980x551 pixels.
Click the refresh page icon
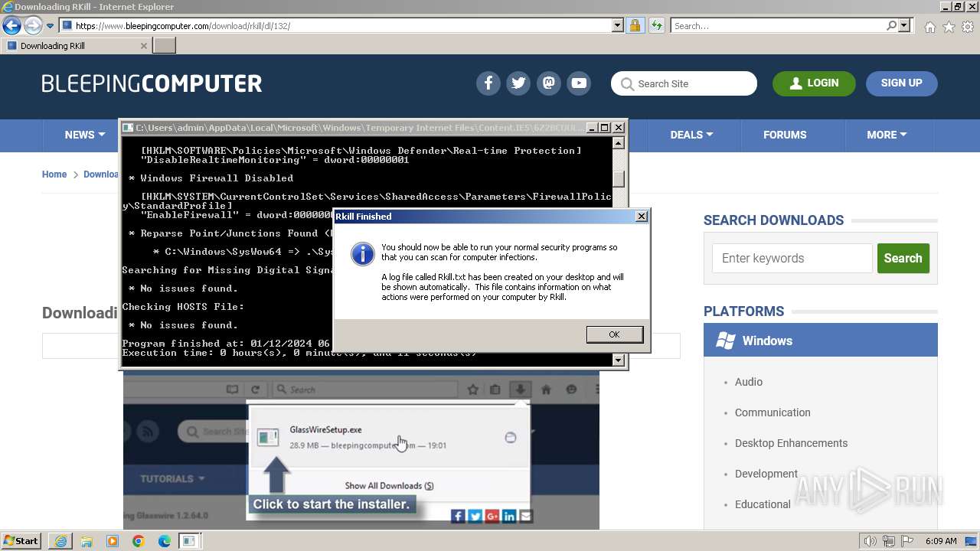point(656,26)
